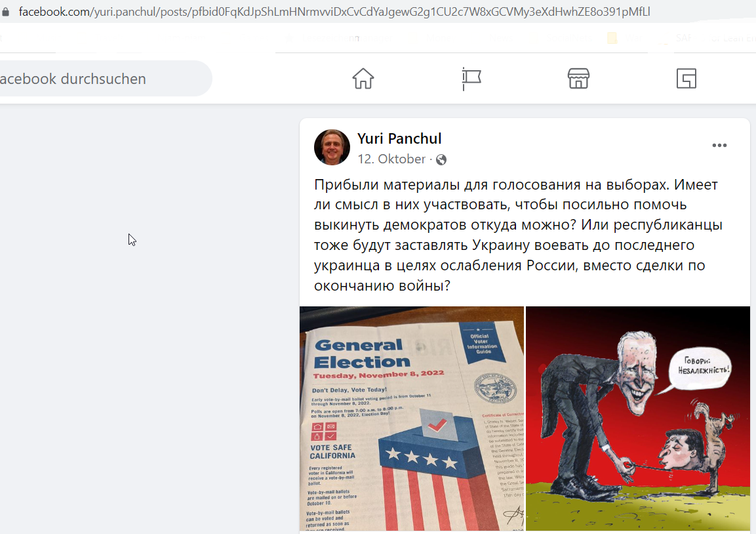Click the VOTE SAFE CALIFORNIA text in photo
The height and width of the screenshot is (534, 756).
coord(332,451)
